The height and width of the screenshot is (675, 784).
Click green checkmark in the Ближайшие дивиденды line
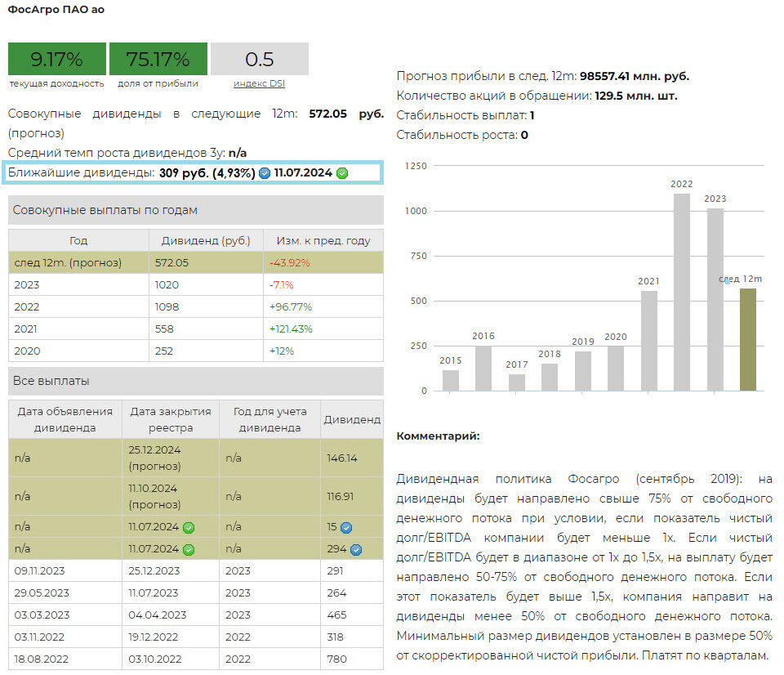click(x=342, y=173)
